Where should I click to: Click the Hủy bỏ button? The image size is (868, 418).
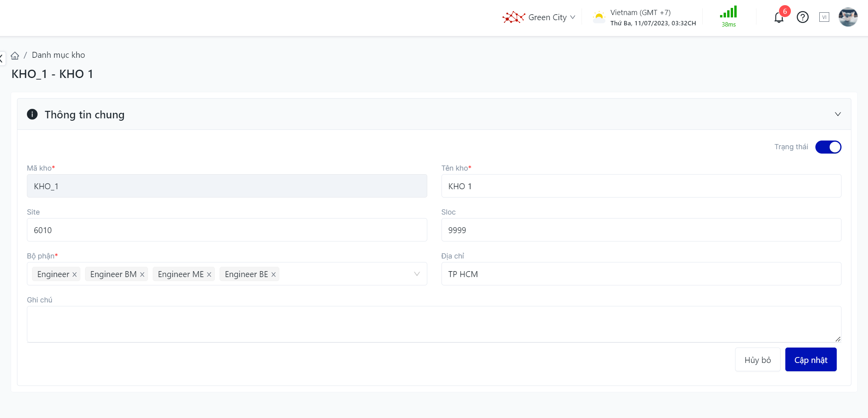click(x=757, y=360)
